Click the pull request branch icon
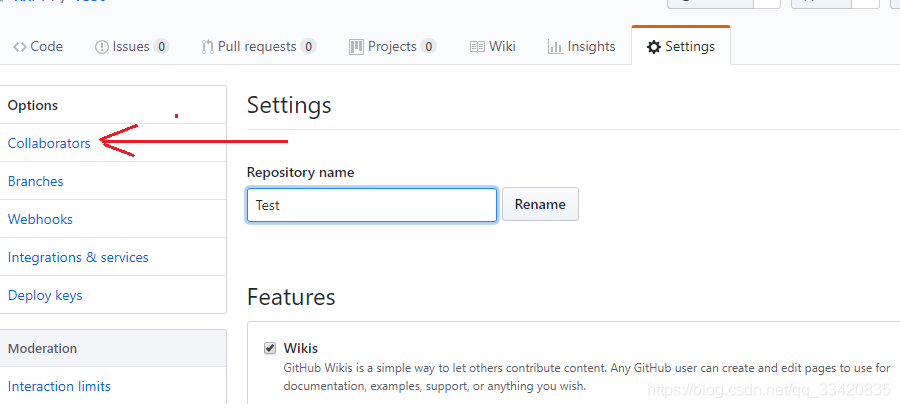 pyautogui.click(x=207, y=47)
